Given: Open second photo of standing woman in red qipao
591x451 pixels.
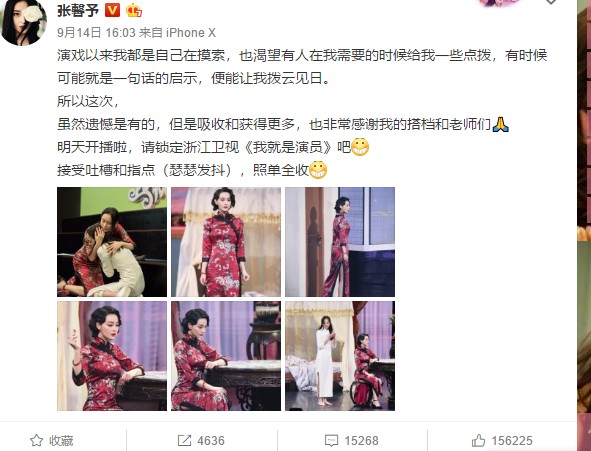Looking at the screenshot, I should (x=226, y=242).
